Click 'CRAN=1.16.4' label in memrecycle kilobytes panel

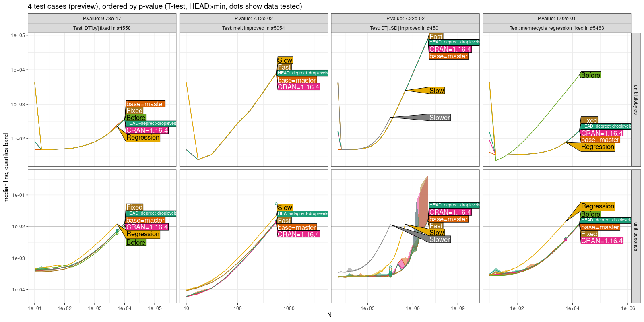coord(602,133)
